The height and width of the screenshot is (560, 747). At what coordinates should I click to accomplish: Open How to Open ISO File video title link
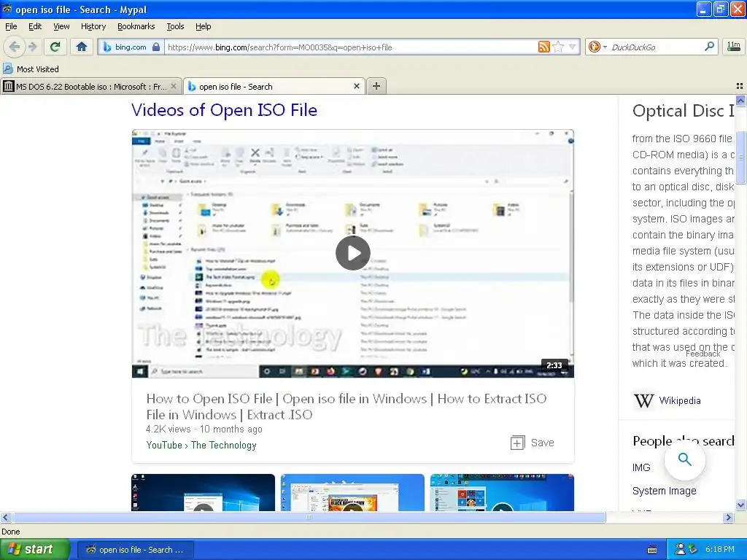[x=347, y=406]
